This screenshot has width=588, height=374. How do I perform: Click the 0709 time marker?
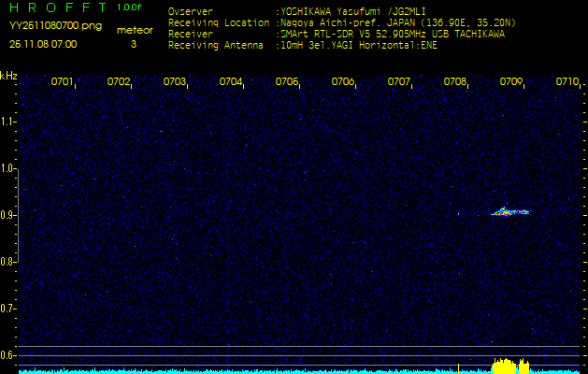(511, 81)
